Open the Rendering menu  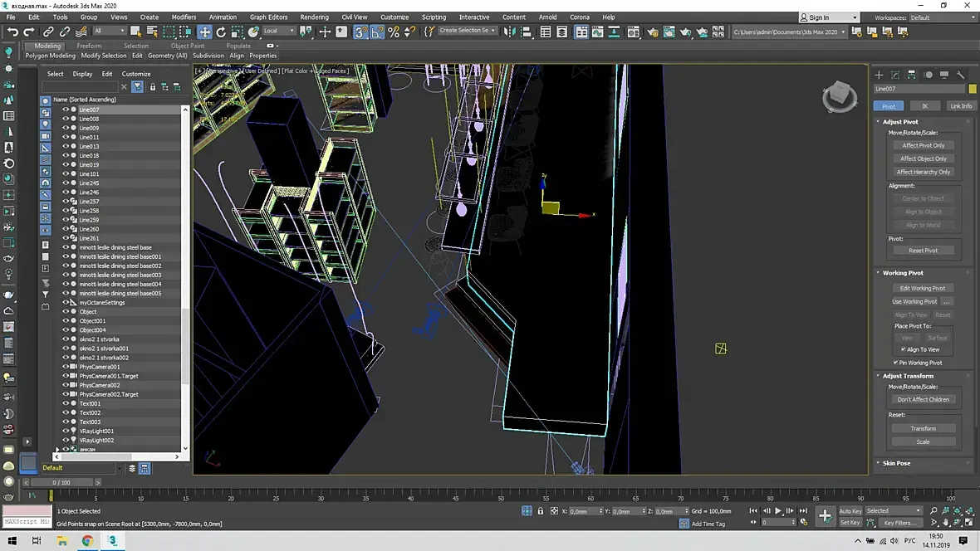coord(314,17)
